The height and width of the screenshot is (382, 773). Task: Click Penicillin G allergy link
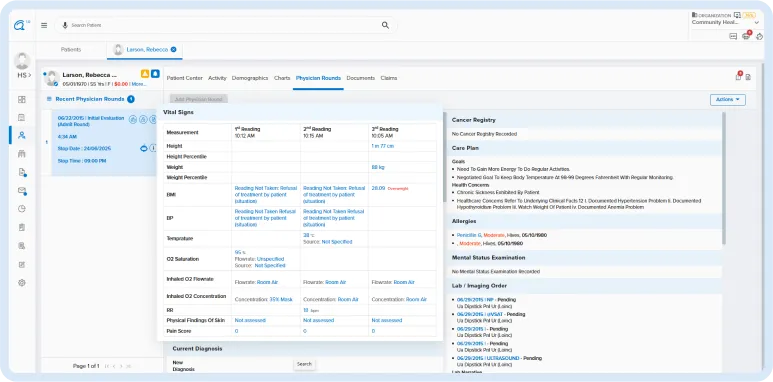[469, 235]
